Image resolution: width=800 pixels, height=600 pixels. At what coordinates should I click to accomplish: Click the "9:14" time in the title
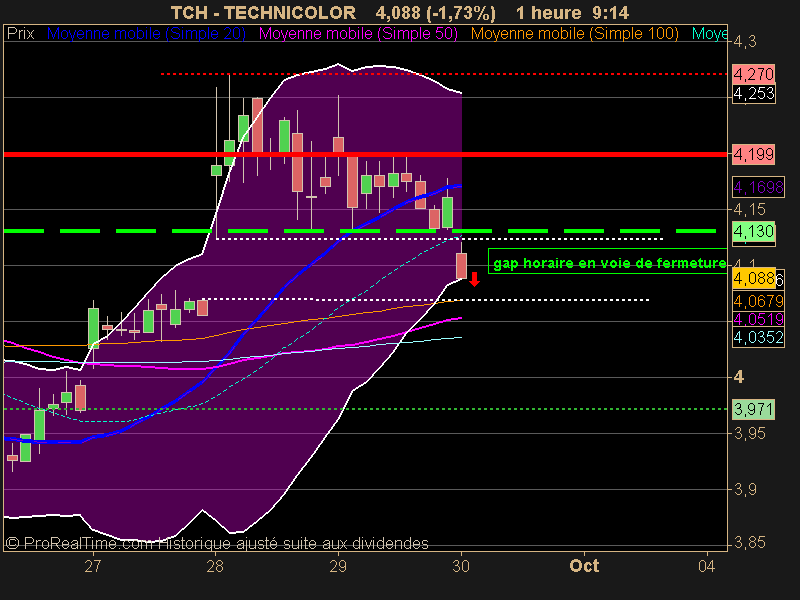[611, 12]
